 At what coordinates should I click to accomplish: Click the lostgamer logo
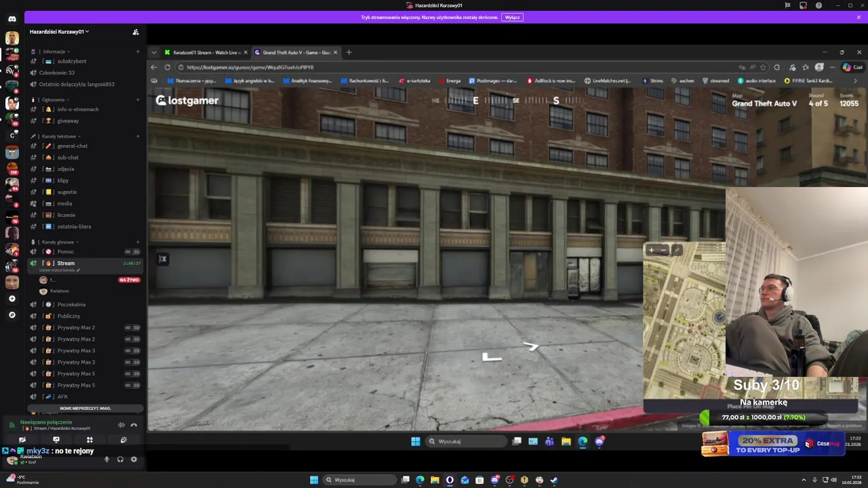[x=187, y=100]
